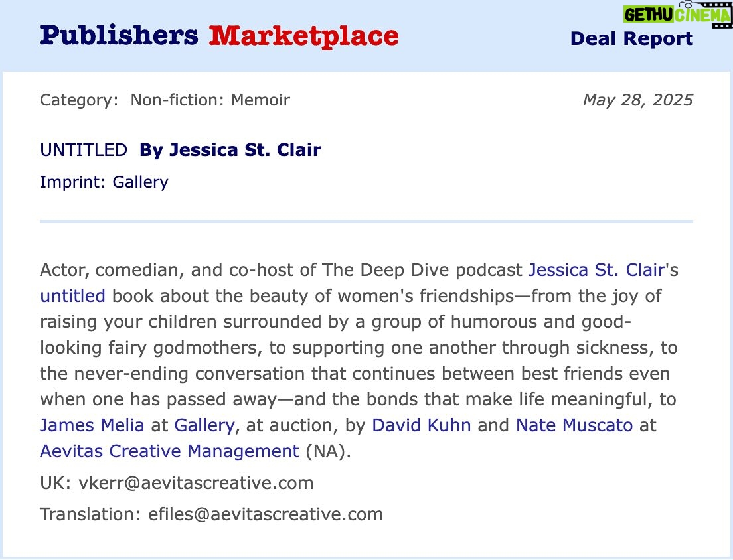Screen dimensions: 733x560
Task: Click the vkerr@aevitascreative.com UK email
Action: [x=196, y=483]
